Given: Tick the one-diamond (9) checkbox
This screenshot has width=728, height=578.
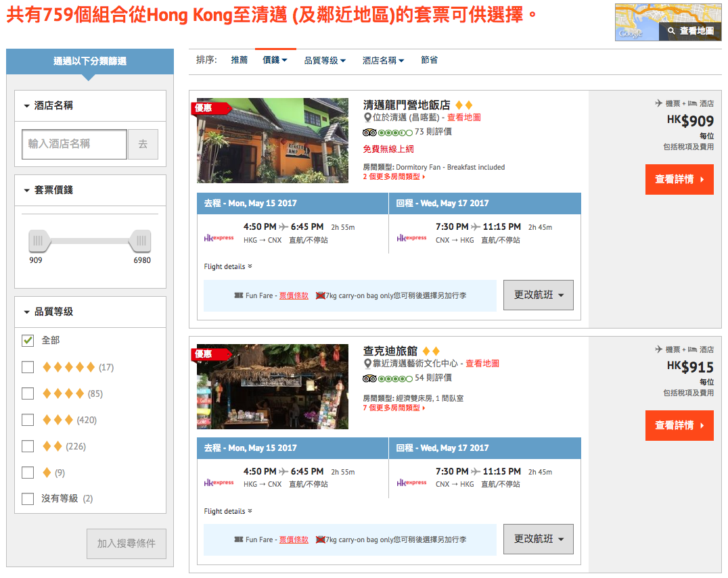Looking at the screenshot, I should click(28, 473).
